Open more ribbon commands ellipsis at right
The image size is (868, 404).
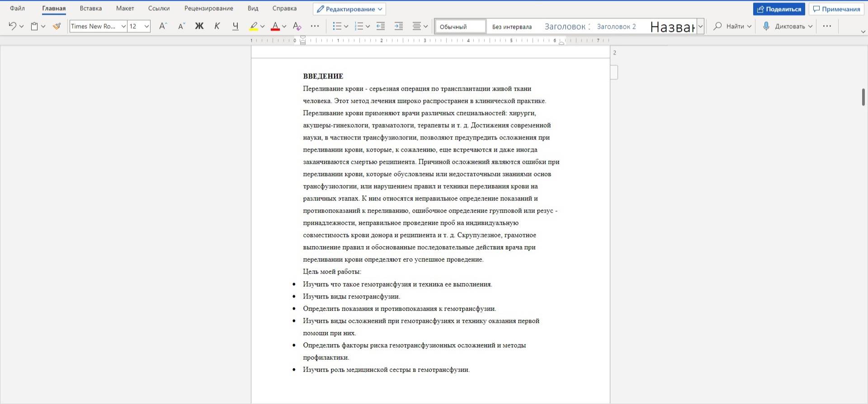(827, 26)
